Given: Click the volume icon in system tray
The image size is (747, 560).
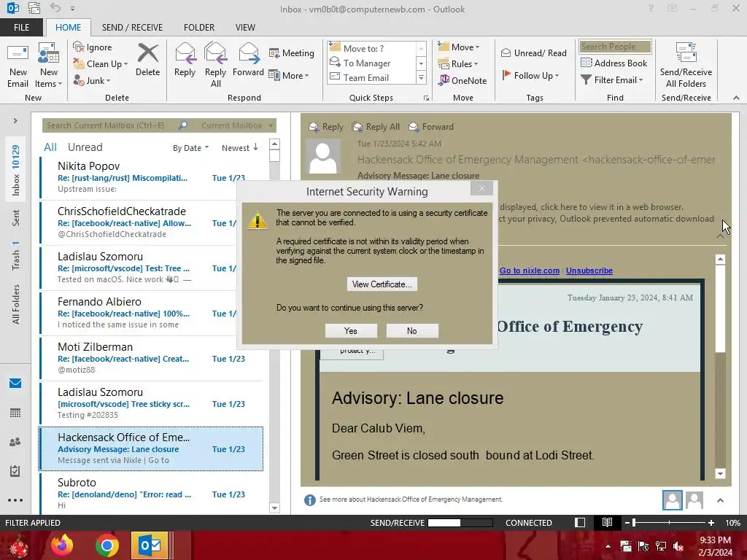Looking at the screenshot, I should 678,547.
